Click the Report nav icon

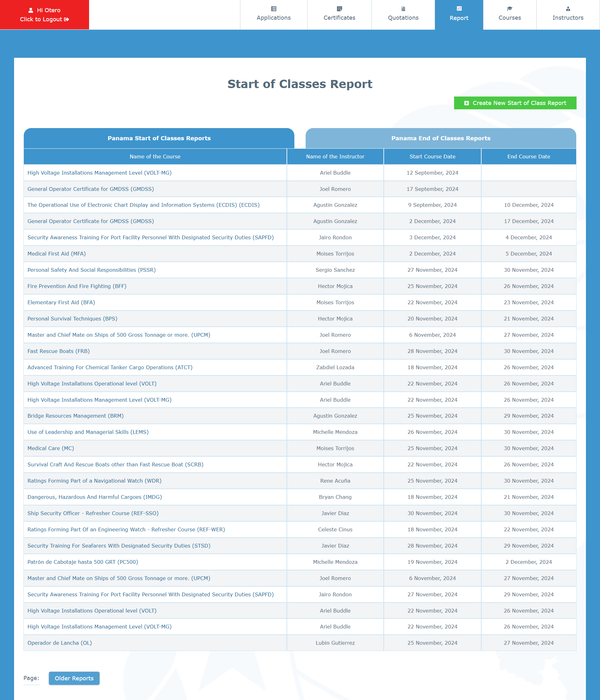(x=459, y=9)
